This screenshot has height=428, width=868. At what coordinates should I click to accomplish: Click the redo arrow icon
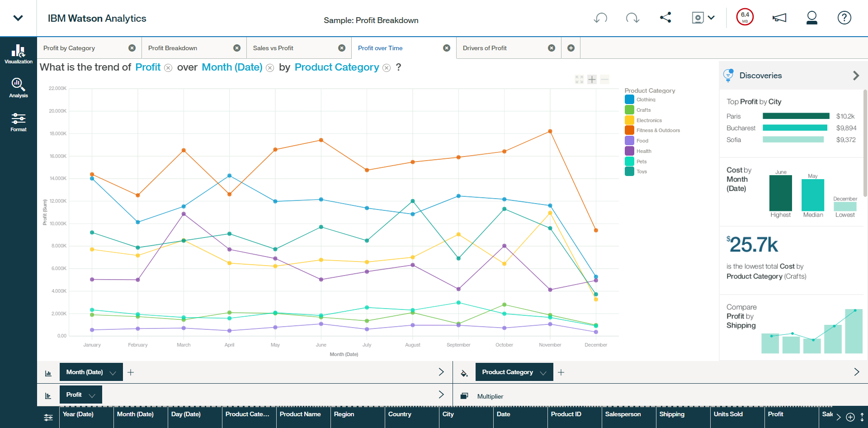(632, 18)
